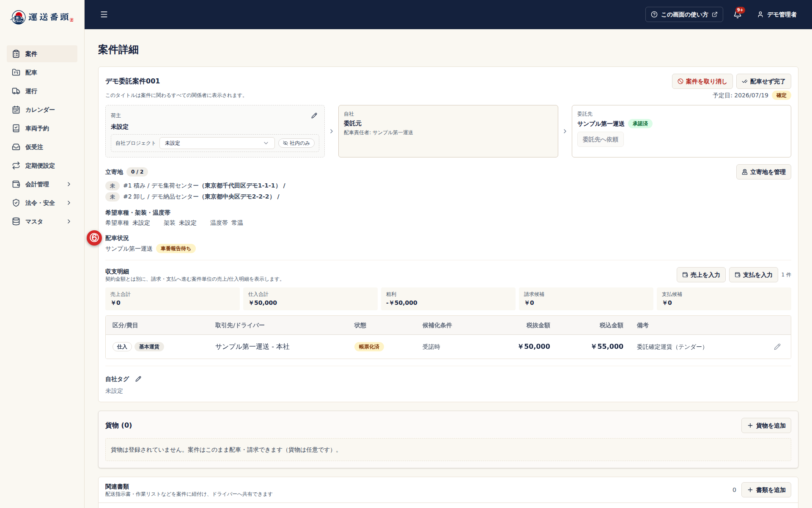Image resolution: width=812 pixels, height=508 pixels.
Task: Click 税込金額 ￥55,000 cell
Action: (607, 346)
